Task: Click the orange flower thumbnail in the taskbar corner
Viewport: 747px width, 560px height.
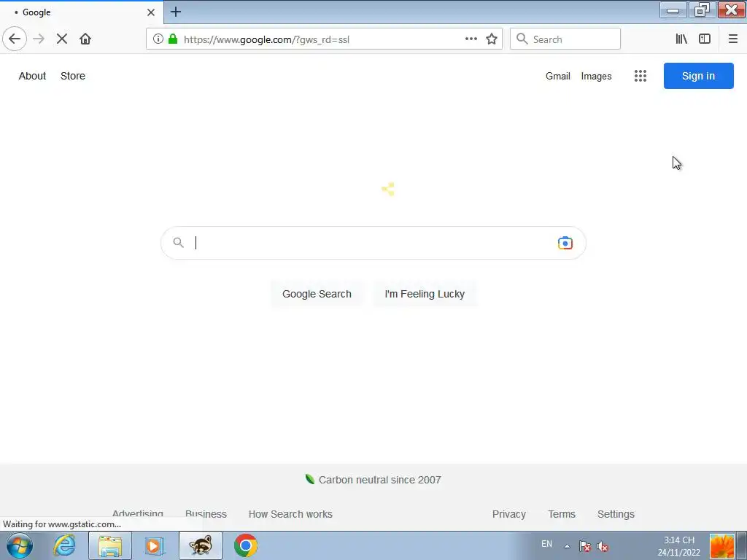Action: [722, 546]
